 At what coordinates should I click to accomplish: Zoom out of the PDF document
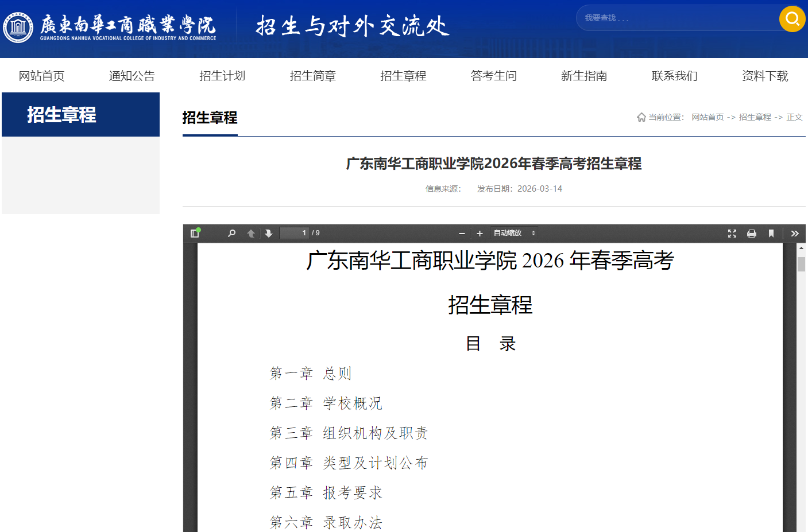[462, 233]
